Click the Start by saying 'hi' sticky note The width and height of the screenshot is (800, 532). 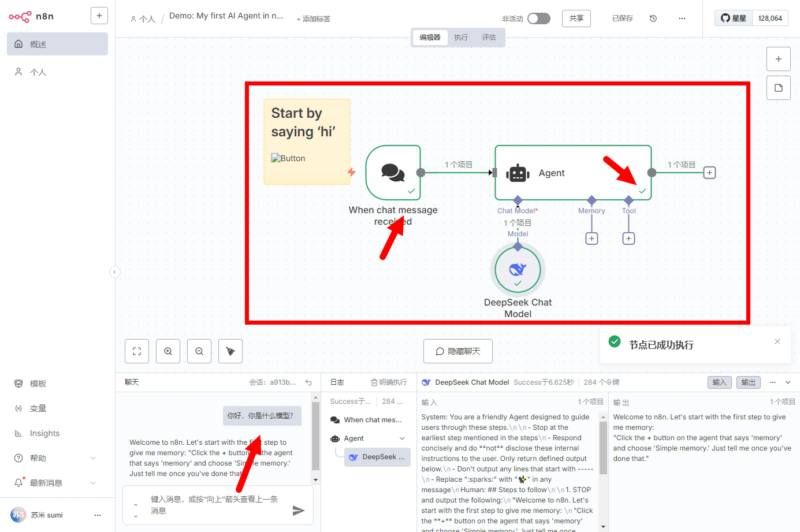307,142
